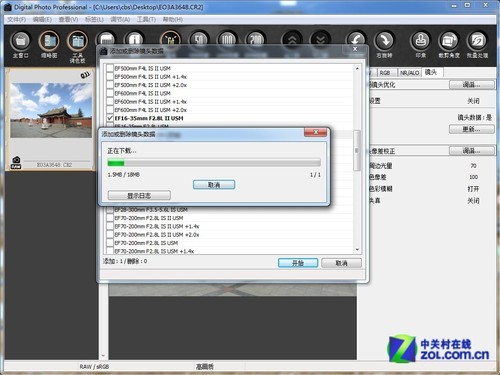Click lens list scroll-down arrow

[x=357, y=249]
